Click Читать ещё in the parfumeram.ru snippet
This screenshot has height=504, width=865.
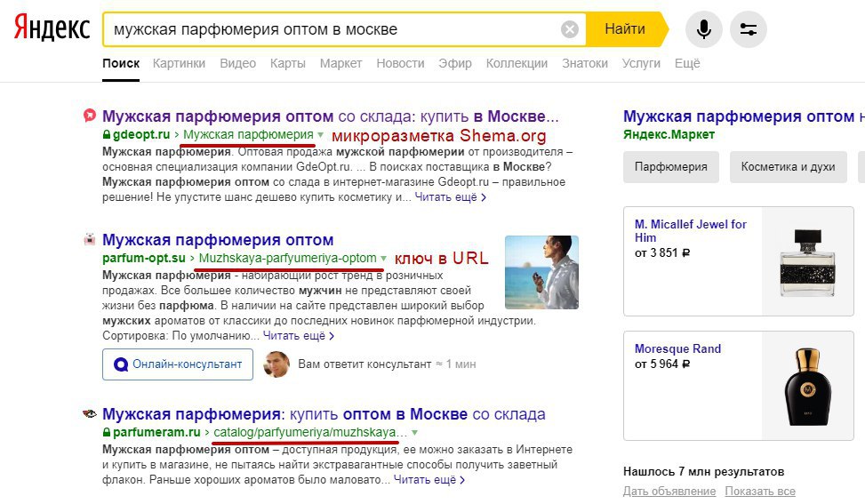429,480
